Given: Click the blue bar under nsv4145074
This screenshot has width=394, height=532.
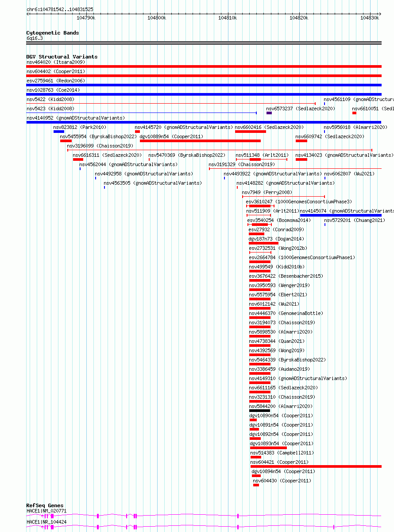Looking at the screenshot, I should point(340,215).
